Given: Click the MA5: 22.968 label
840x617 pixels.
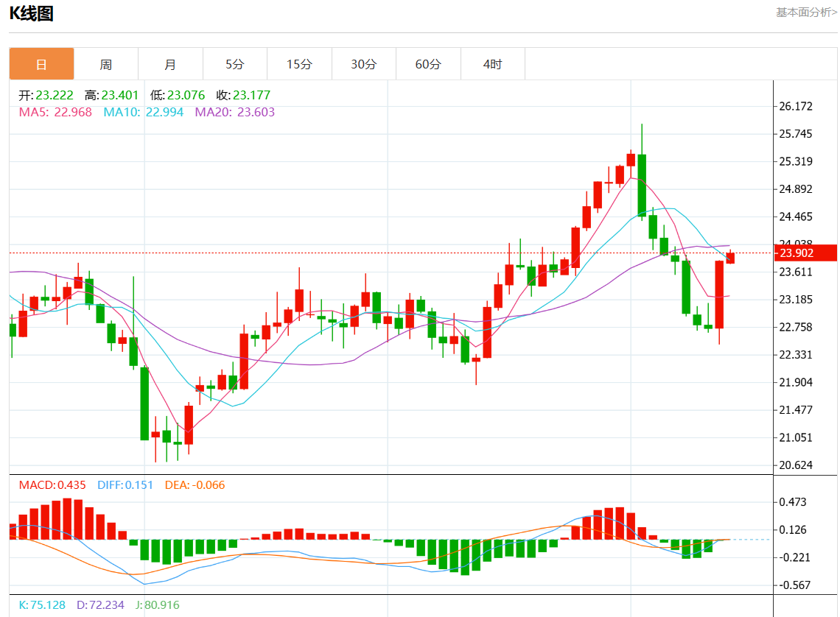Looking at the screenshot, I should click(55, 112).
